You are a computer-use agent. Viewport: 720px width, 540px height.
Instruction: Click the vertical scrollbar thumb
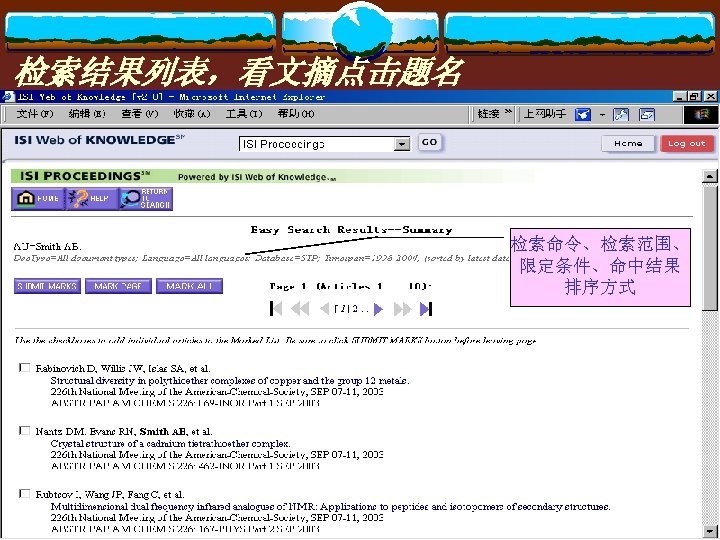(710, 248)
